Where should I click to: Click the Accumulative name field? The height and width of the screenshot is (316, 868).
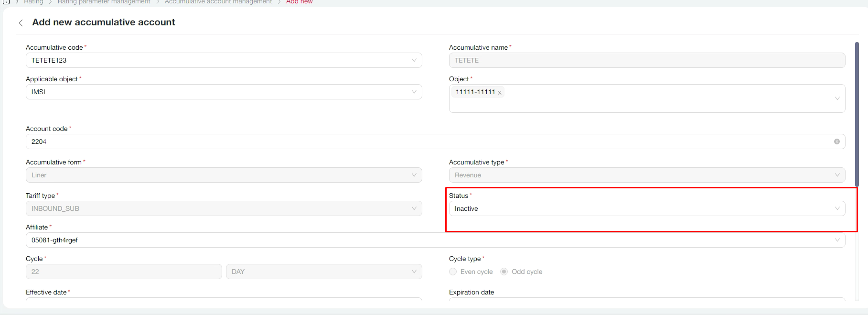pyautogui.click(x=646, y=60)
